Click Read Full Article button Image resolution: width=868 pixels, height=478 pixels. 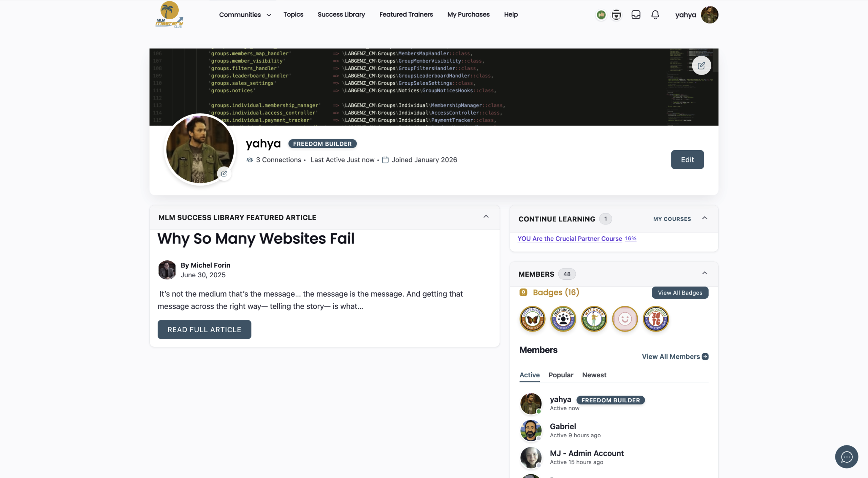coord(204,330)
